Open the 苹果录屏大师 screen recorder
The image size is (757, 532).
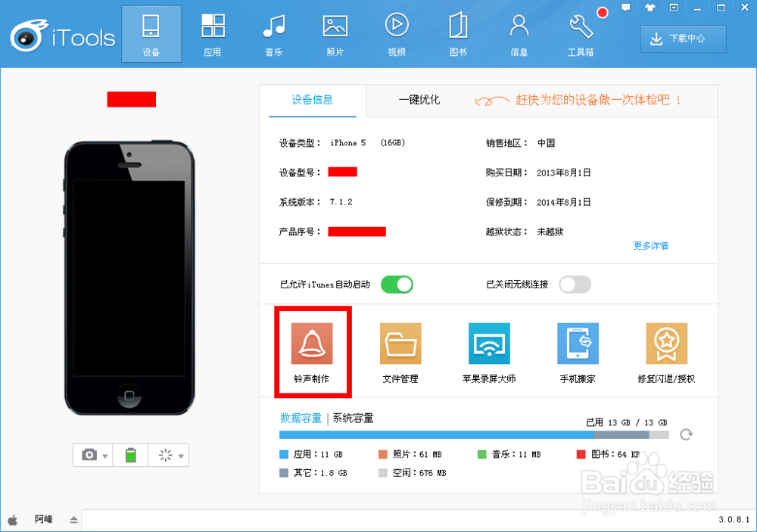tap(489, 353)
